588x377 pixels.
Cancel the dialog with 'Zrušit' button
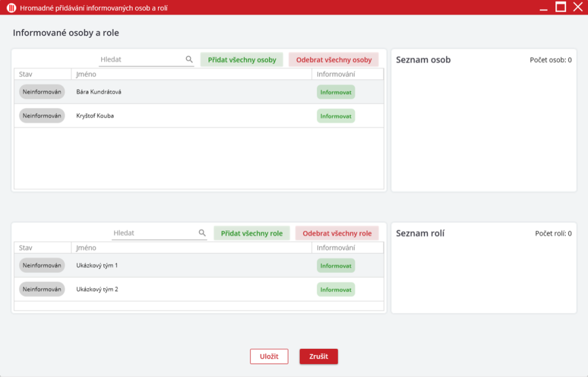[x=319, y=356]
